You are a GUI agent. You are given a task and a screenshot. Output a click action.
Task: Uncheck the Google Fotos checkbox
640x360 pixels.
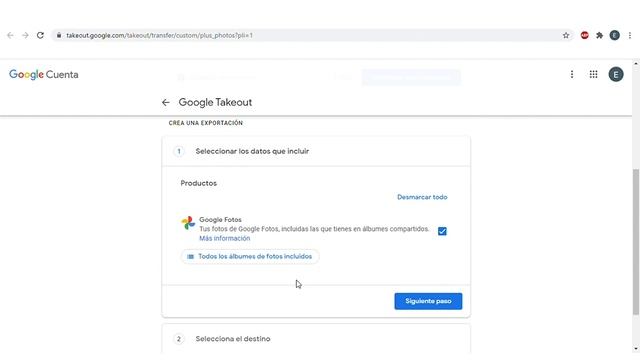[x=442, y=231]
